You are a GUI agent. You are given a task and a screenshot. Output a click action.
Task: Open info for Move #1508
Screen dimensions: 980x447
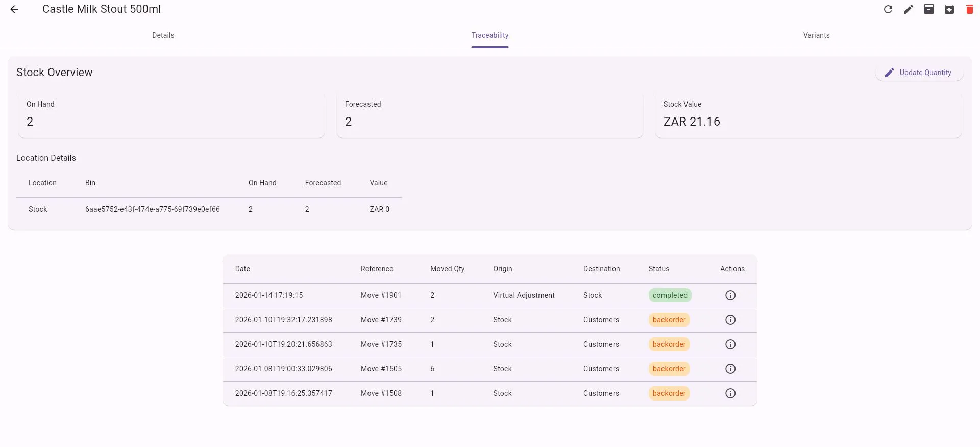[730, 393]
